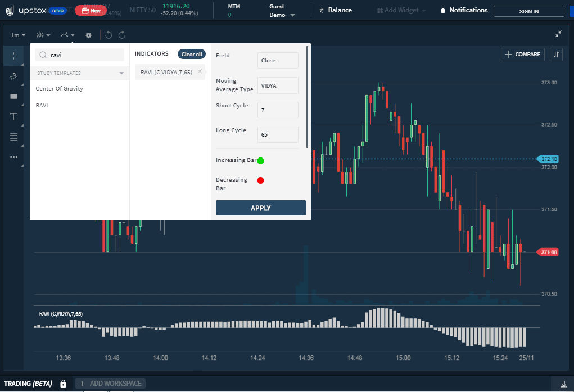Click the bell notifications icon
Viewport: 574px width, 392px height.
tap(443, 11)
